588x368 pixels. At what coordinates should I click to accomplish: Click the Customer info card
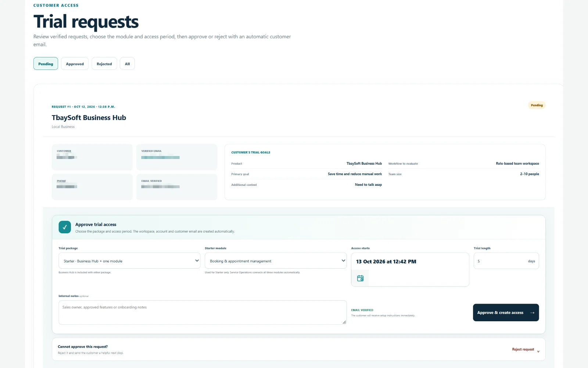(92, 157)
